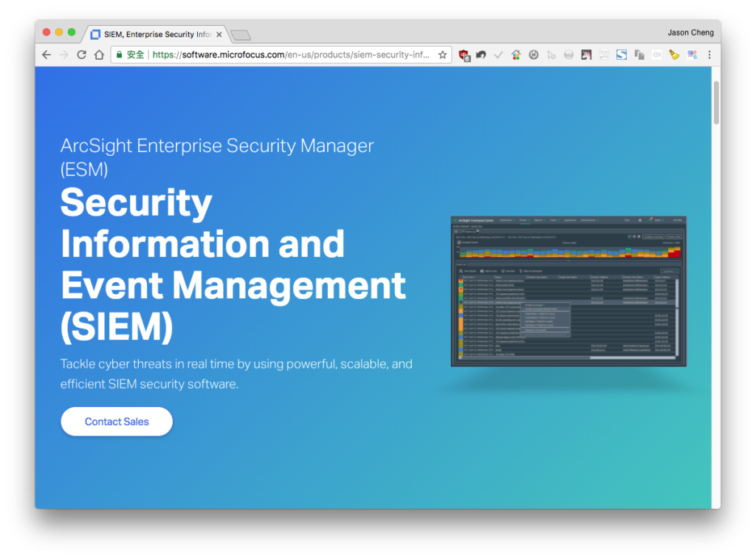The image size is (756, 559).
Task: Click the 'Tackle cyber threats in real time' paragraph
Action: [236, 374]
